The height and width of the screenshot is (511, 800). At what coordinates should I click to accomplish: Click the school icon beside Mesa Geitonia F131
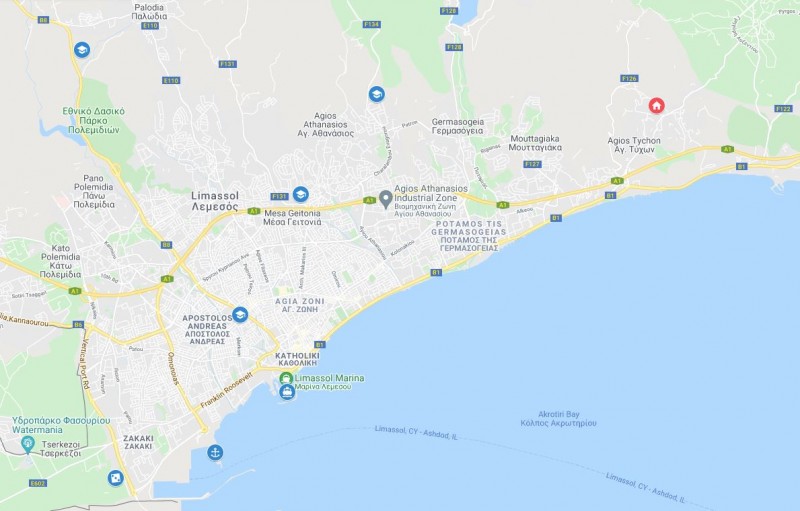click(301, 194)
